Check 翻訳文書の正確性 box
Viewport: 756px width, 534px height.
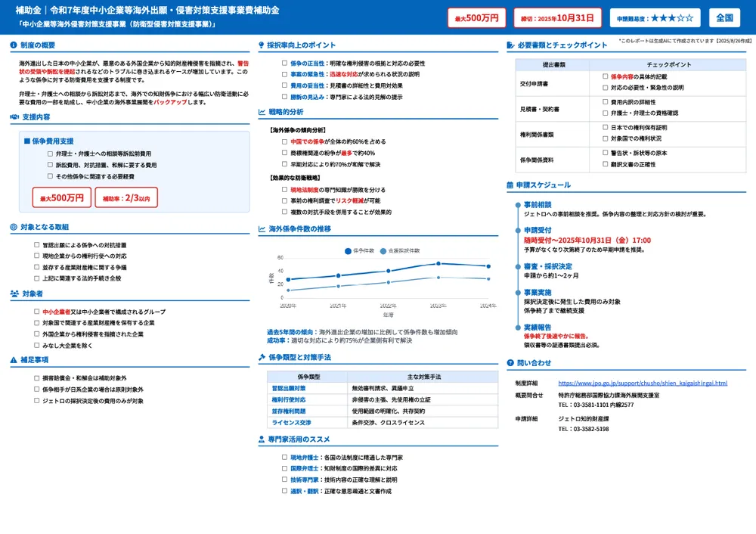[x=605, y=164]
